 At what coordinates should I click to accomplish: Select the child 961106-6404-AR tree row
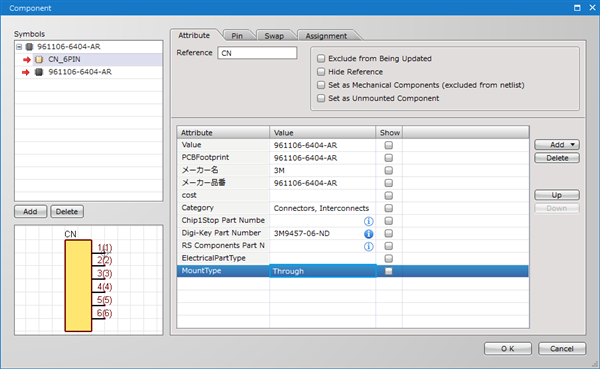pyautogui.click(x=89, y=72)
